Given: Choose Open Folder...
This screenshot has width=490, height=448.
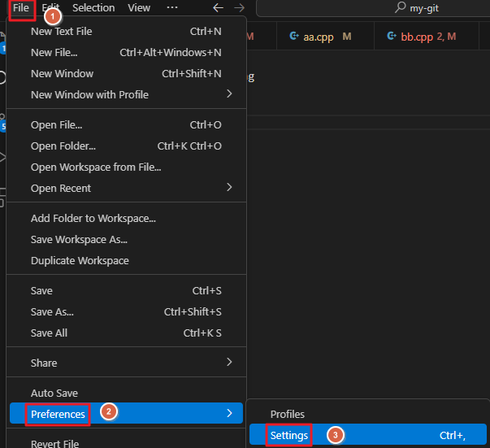Looking at the screenshot, I should [x=126, y=146].
